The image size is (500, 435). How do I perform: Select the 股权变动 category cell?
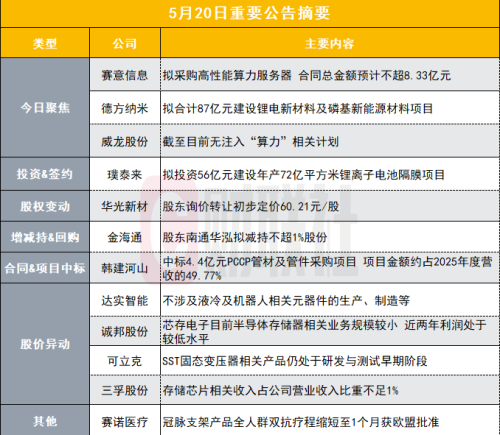point(45,206)
